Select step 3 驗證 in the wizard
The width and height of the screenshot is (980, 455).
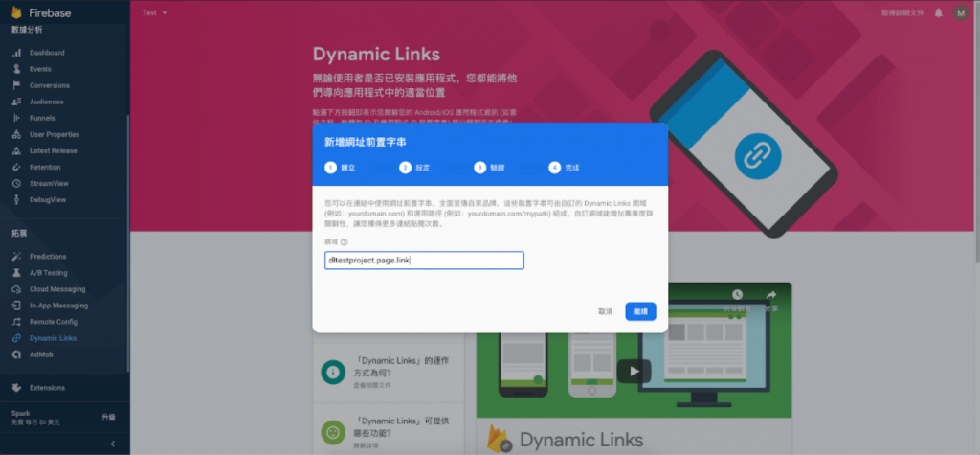coord(490,168)
